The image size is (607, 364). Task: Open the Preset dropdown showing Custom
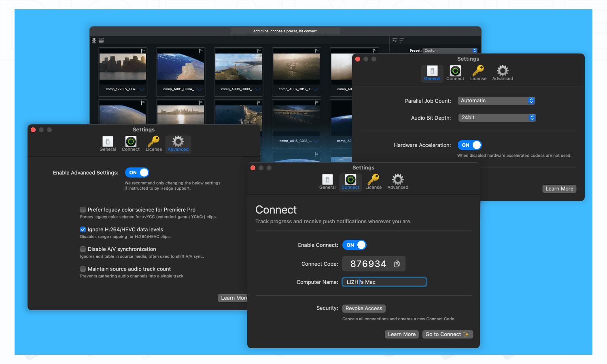pos(450,50)
